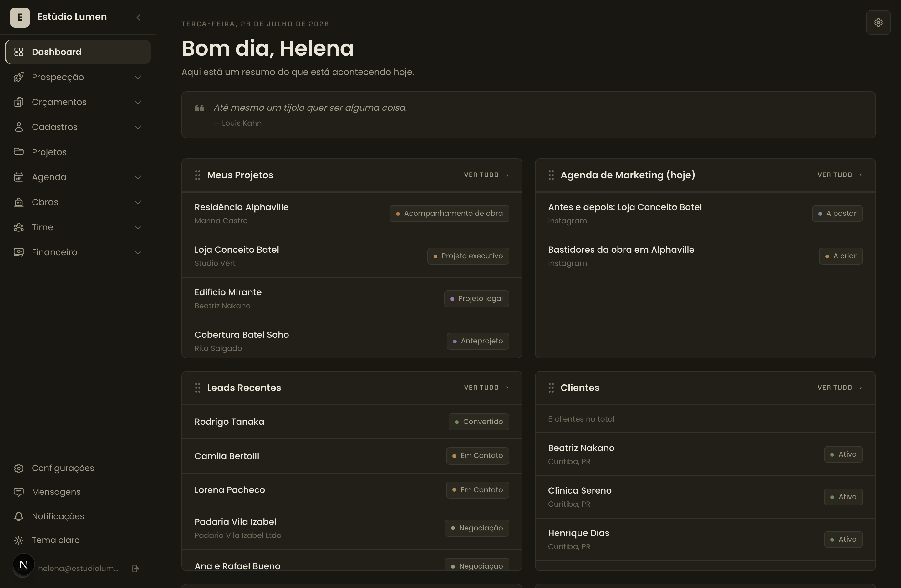Viewport: 901px width, 588px height.
Task: Select the lead Ana e Rafael Bueno
Action: [352, 560]
